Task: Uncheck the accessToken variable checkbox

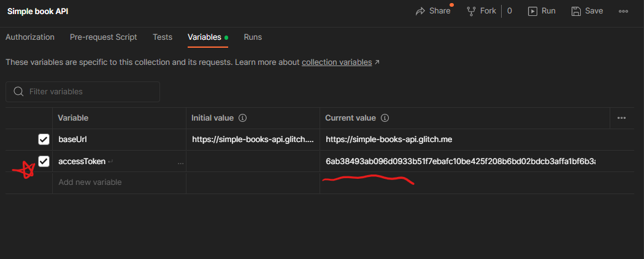Action: pyautogui.click(x=44, y=162)
